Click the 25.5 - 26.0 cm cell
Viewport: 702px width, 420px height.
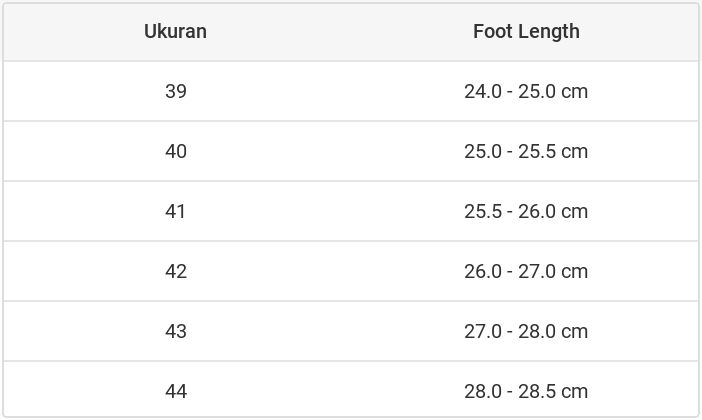(x=526, y=211)
